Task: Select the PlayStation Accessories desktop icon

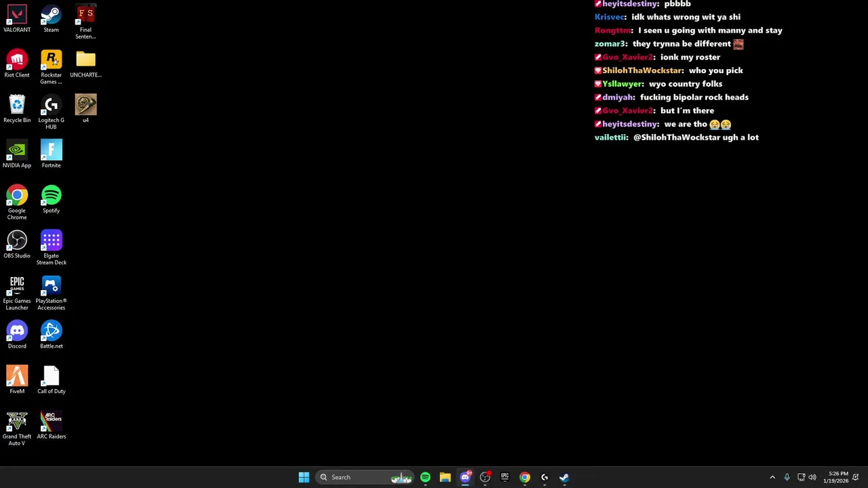Action: coord(51,293)
